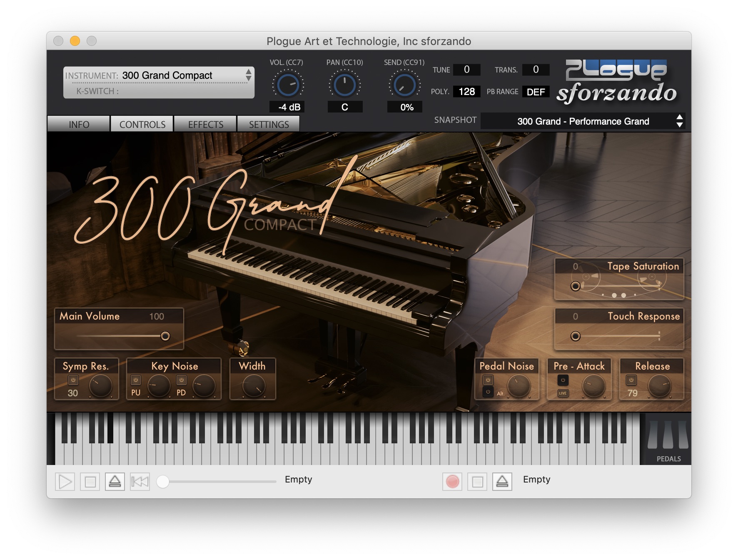Image resolution: width=738 pixels, height=560 pixels.
Task: Click the player Stop button
Action: coord(90,482)
